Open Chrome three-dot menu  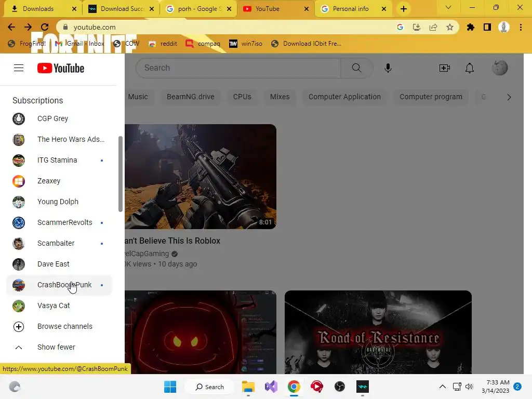click(x=521, y=27)
